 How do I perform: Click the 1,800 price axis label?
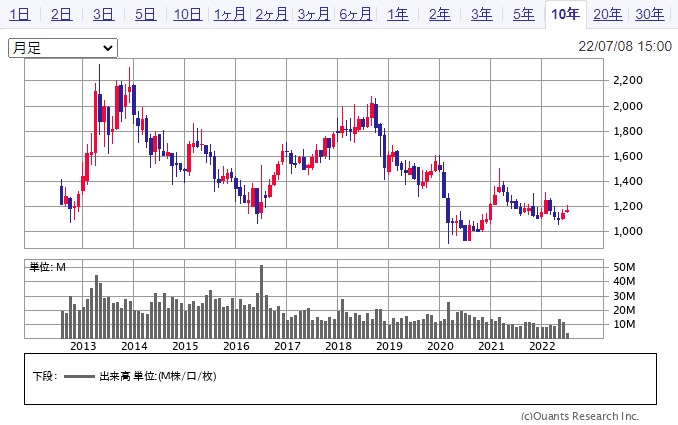[628, 131]
